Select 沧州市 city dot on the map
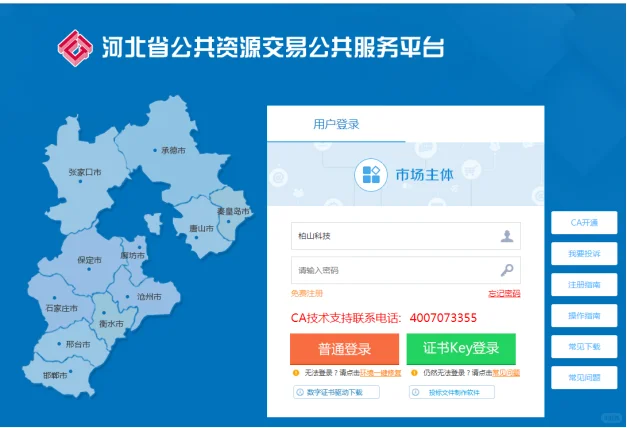This screenshot has height=428, width=627. [128, 297]
